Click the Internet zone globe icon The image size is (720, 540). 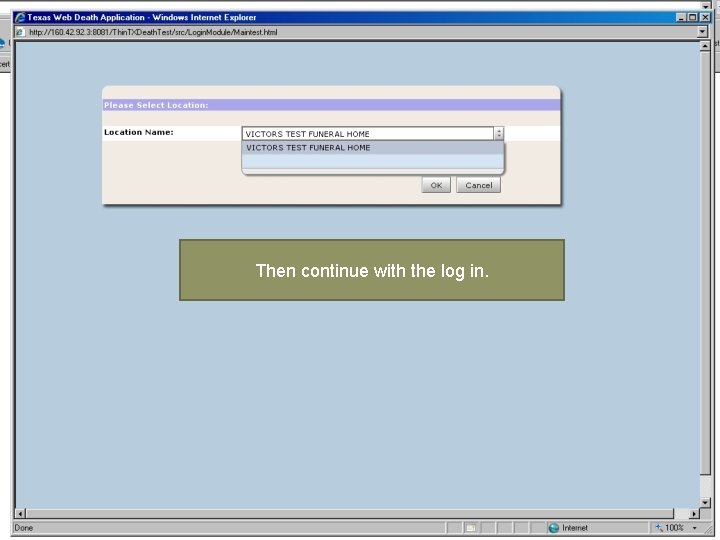tap(554, 528)
